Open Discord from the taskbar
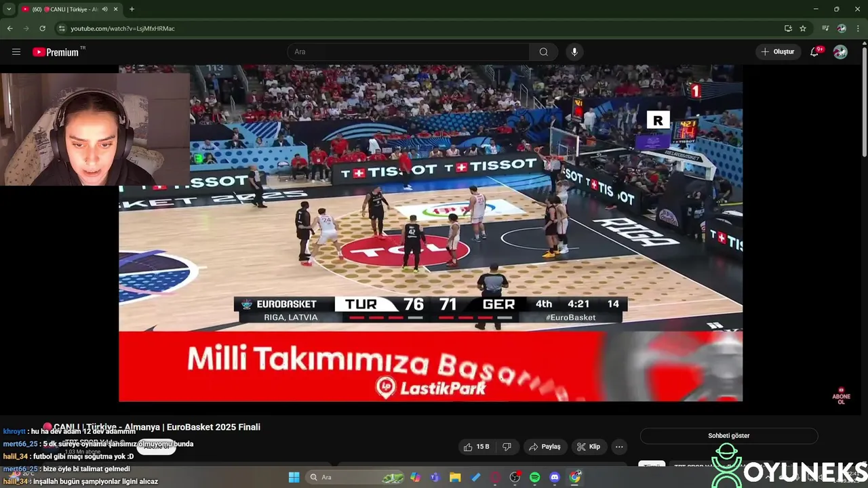This screenshot has width=868, height=488. pos(555,477)
